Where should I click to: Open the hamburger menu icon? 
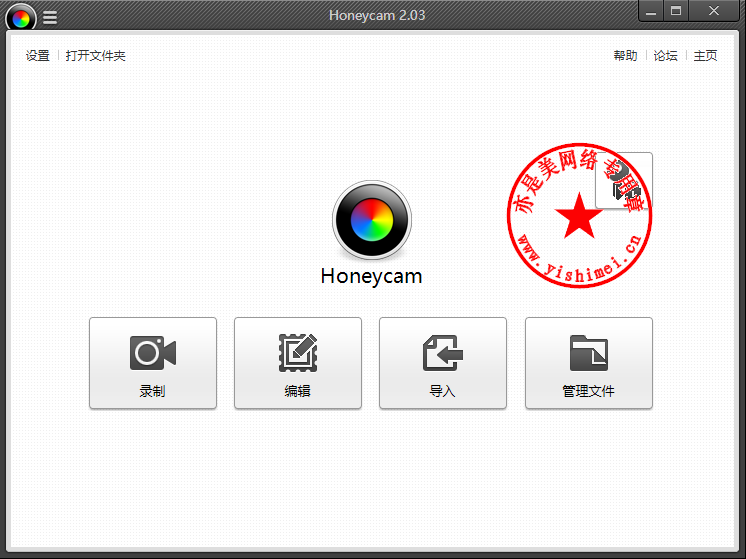coord(50,18)
